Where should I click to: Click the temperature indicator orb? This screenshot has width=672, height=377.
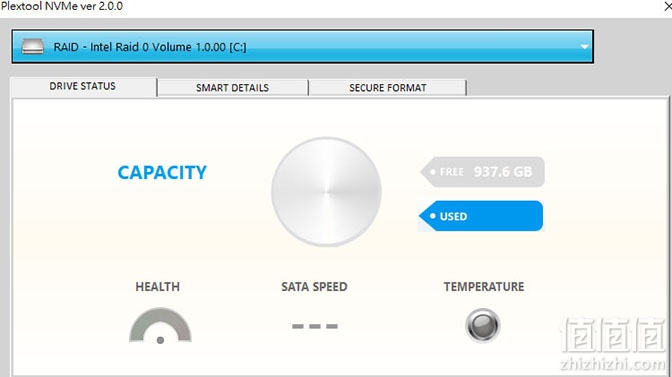(483, 326)
